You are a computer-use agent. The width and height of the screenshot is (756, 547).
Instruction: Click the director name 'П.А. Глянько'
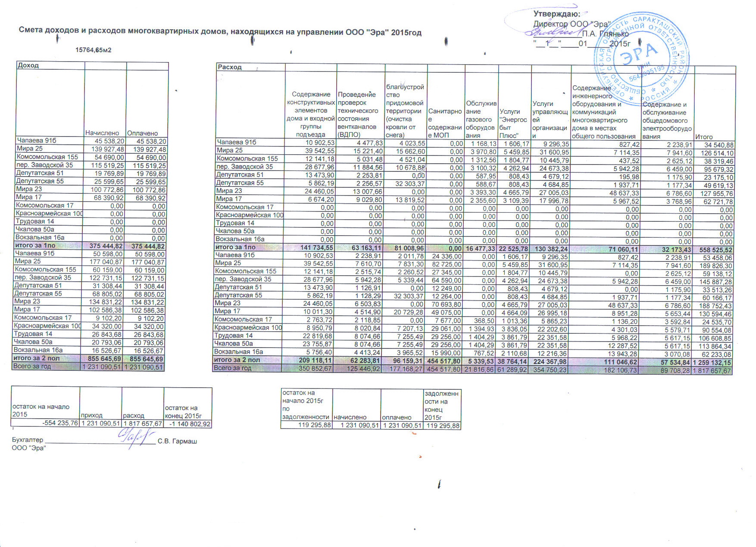(x=605, y=34)
